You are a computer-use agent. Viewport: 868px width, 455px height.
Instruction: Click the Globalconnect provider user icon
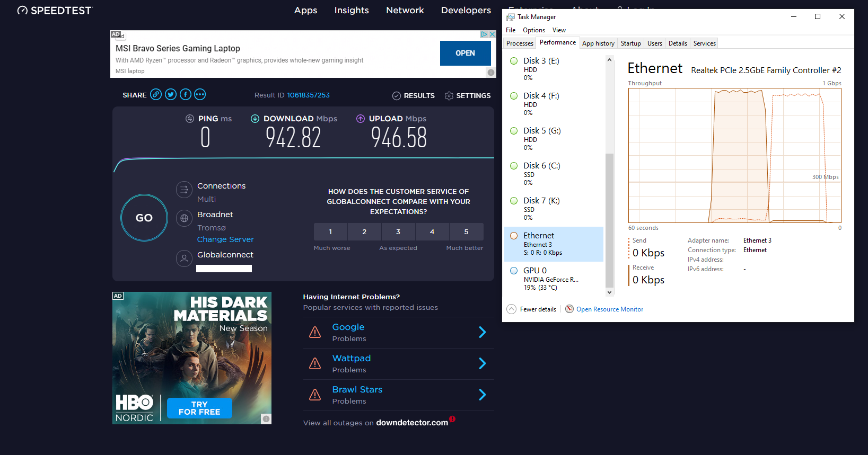184,258
